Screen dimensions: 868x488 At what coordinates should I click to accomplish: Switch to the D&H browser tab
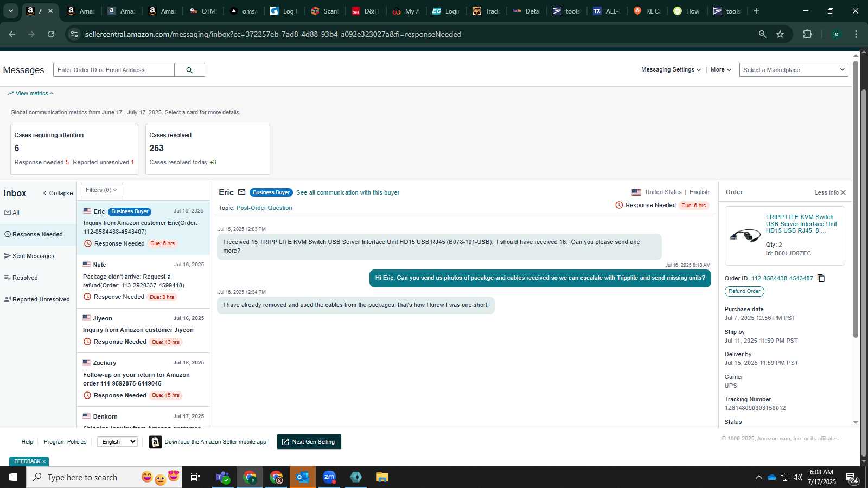(x=366, y=11)
